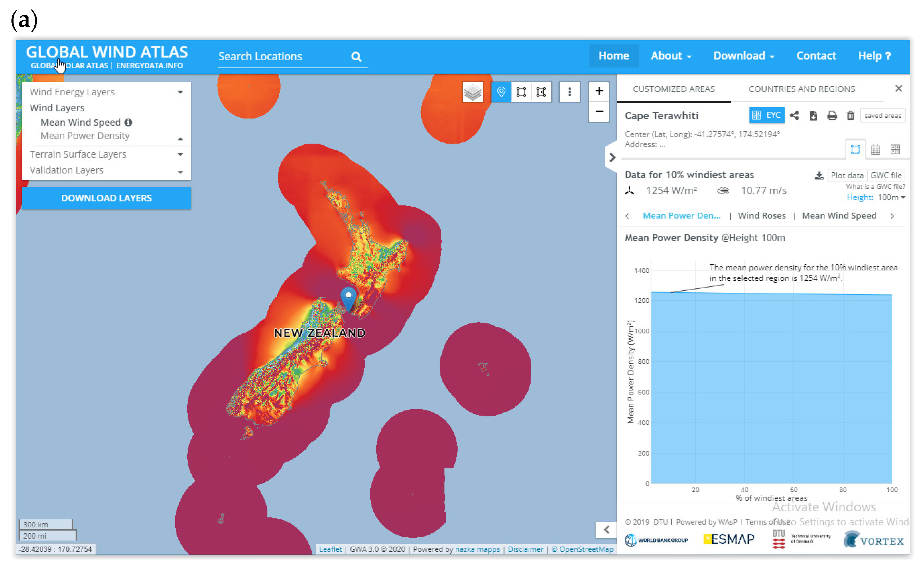Select the Mean Wind Speed layer
Image resolution: width=924 pixels, height=569 pixels.
tap(81, 122)
